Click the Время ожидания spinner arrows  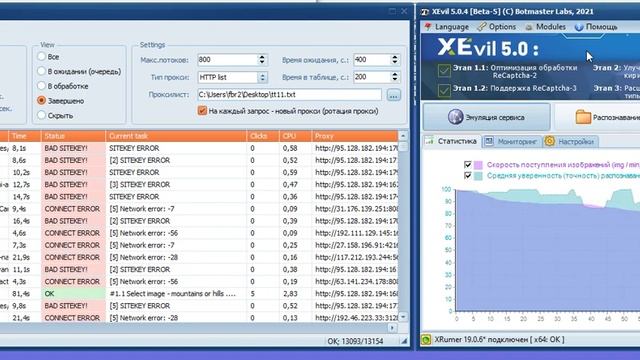click(x=395, y=60)
